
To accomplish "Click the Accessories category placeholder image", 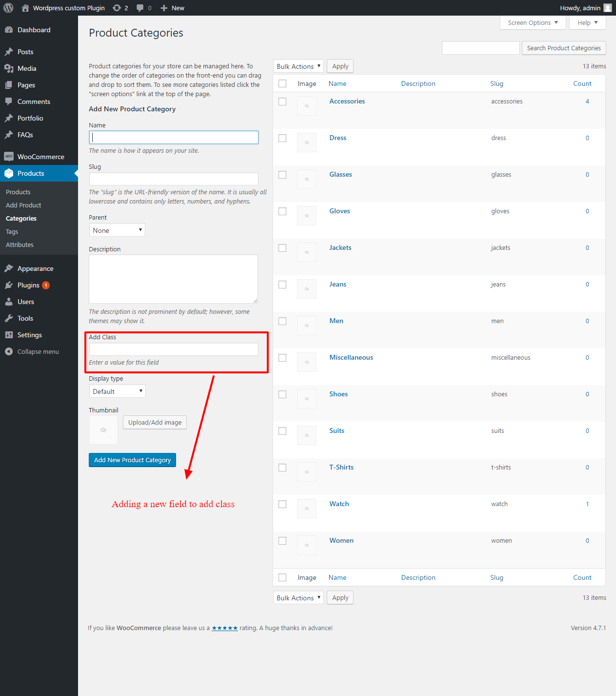I will [x=307, y=106].
